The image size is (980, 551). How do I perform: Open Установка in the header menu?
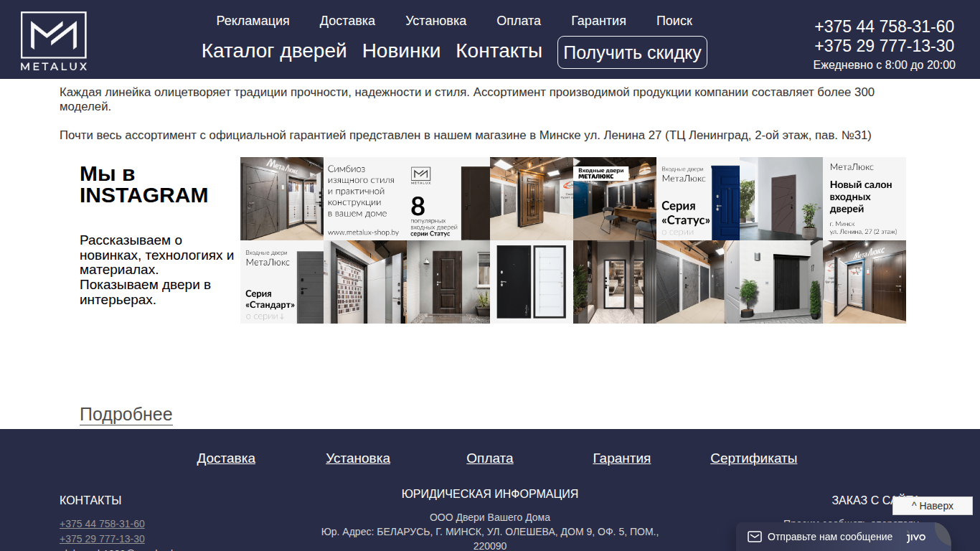pyautogui.click(x=435, y=21)
